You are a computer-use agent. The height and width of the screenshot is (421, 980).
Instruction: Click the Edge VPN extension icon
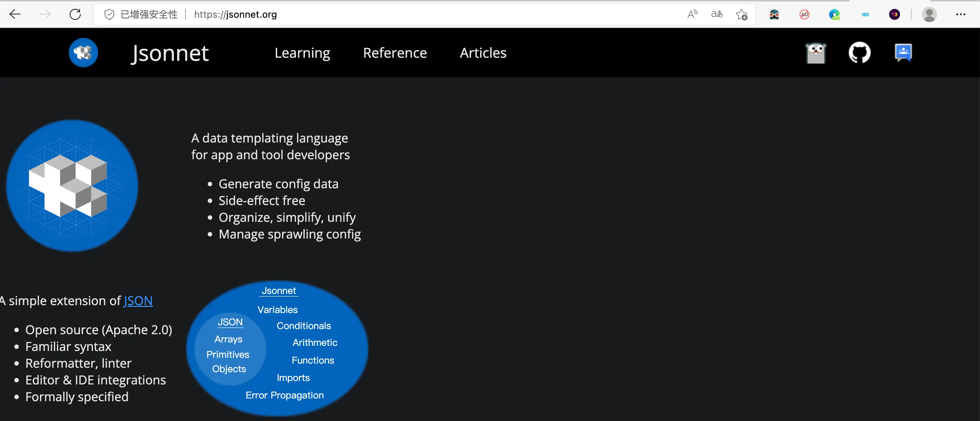pyautogui.click(x=834, y=14)
